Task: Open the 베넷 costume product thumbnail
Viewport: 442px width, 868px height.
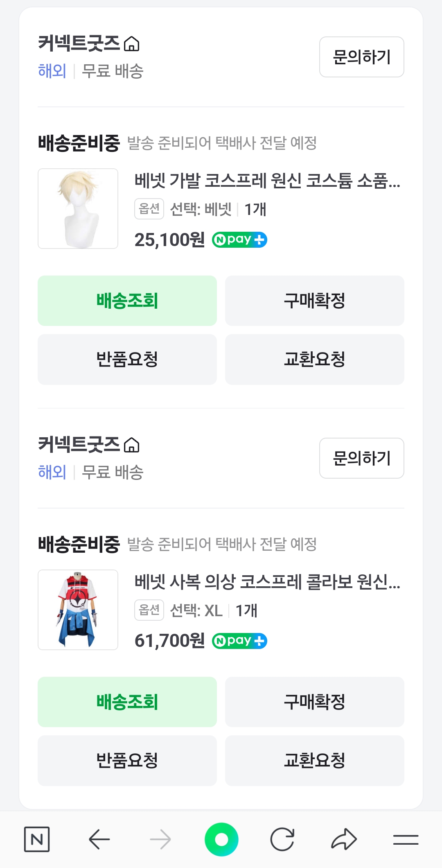Action: (78, 610)
